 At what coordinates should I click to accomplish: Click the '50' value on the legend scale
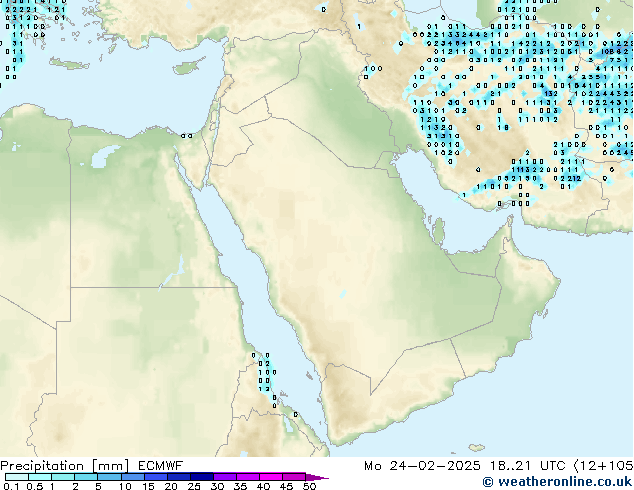point(310,487)
